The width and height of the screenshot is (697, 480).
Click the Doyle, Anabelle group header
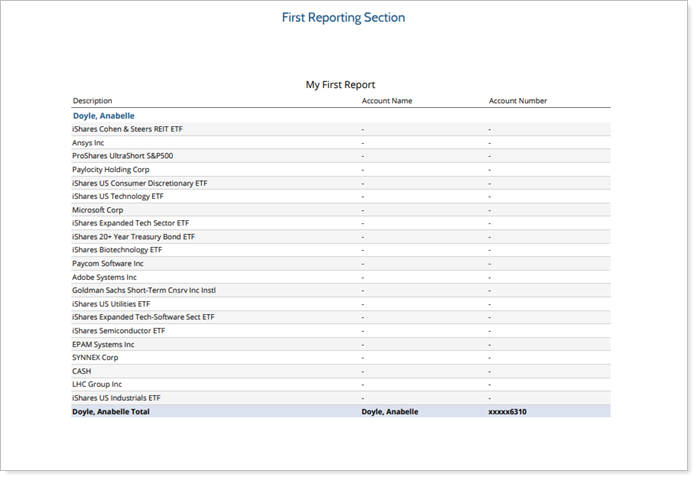(x=103, y=116)
